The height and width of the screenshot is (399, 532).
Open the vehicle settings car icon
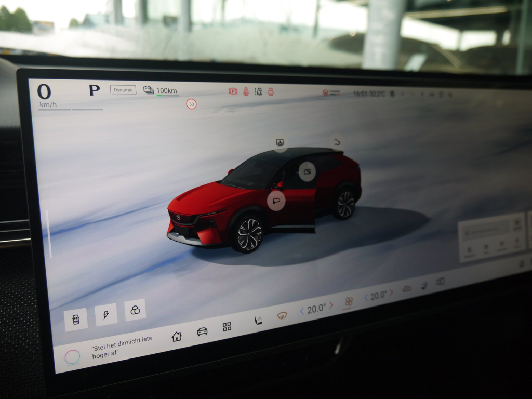click(x=202, y=331)
